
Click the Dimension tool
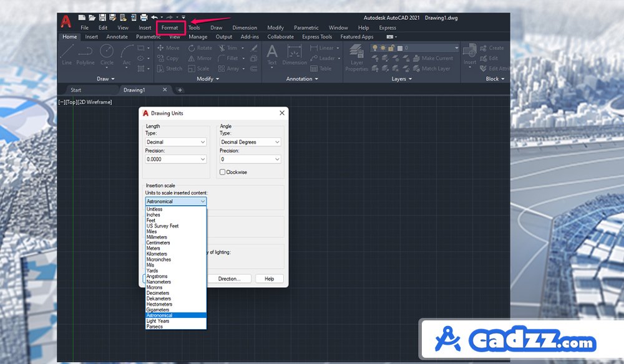coord(295,55)
